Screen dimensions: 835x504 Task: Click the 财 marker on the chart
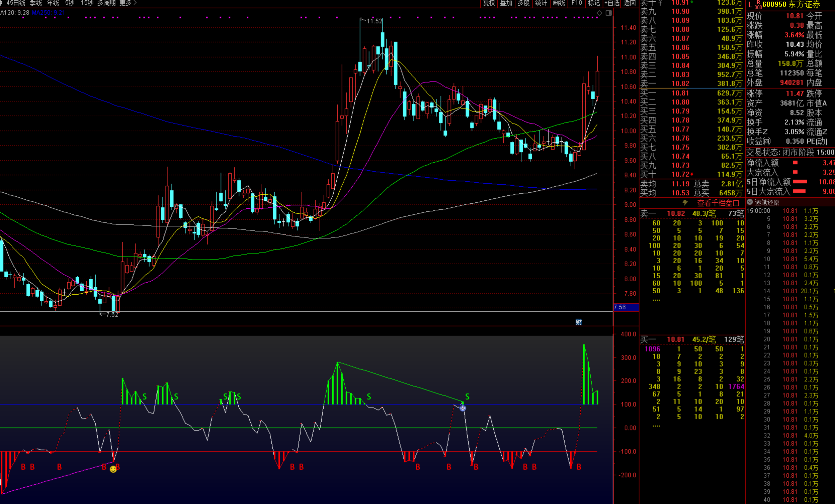click(x=579, y=322)
